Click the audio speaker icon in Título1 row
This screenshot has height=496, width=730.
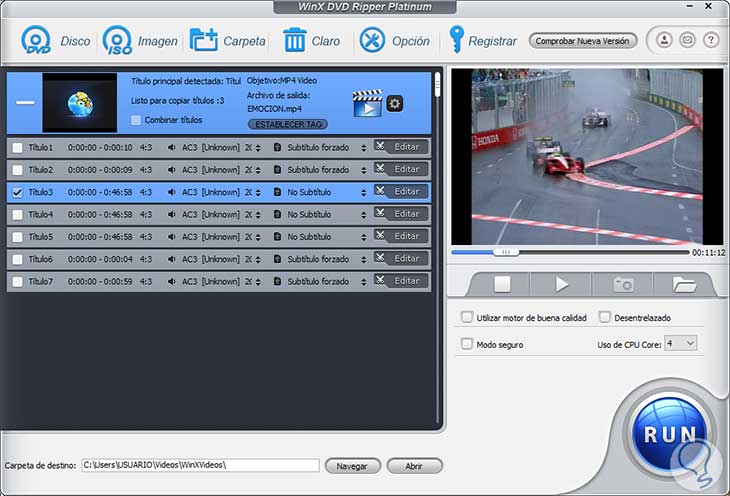click(172, 148)
